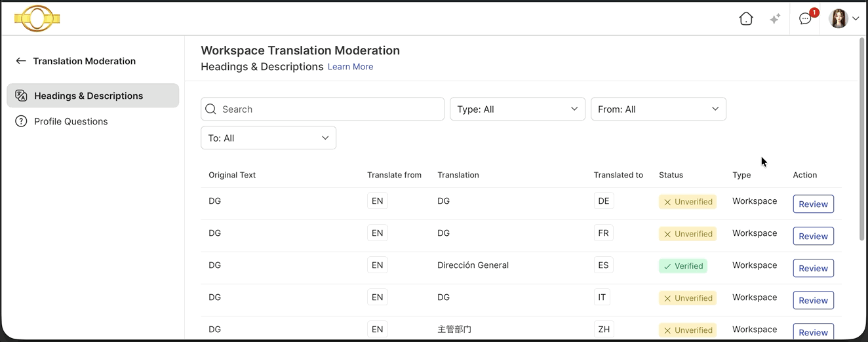Open the To: All dropdown
This screenshot has height=342, width=868.
(x=268, y=138)
